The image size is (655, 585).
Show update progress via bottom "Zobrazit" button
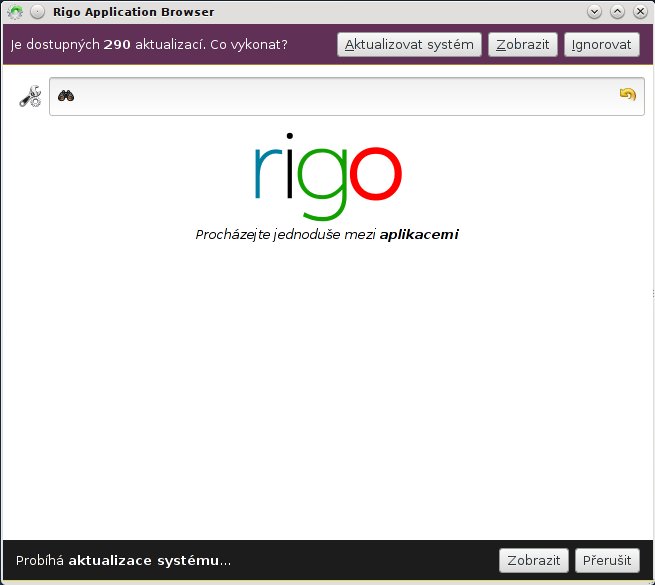coord(533,561)
